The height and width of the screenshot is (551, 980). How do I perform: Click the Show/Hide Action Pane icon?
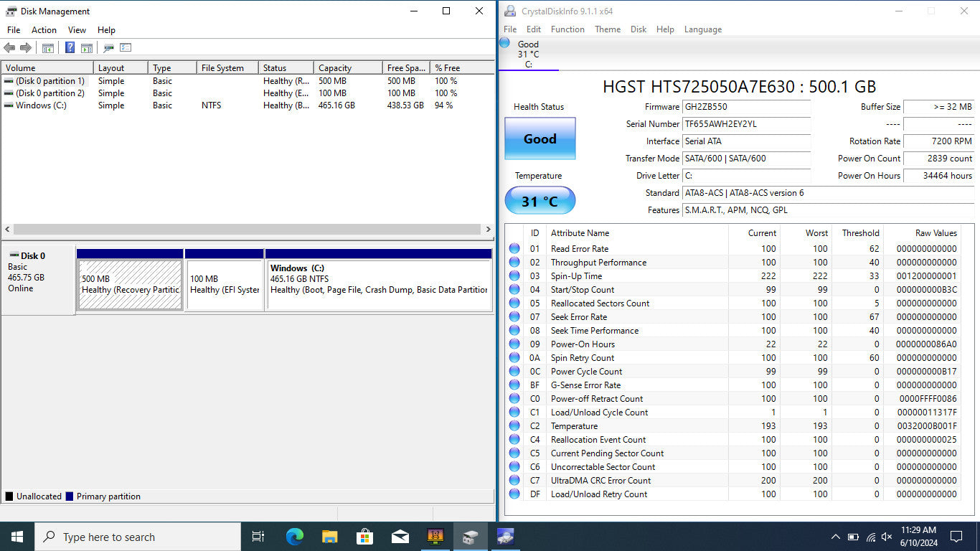87,48
